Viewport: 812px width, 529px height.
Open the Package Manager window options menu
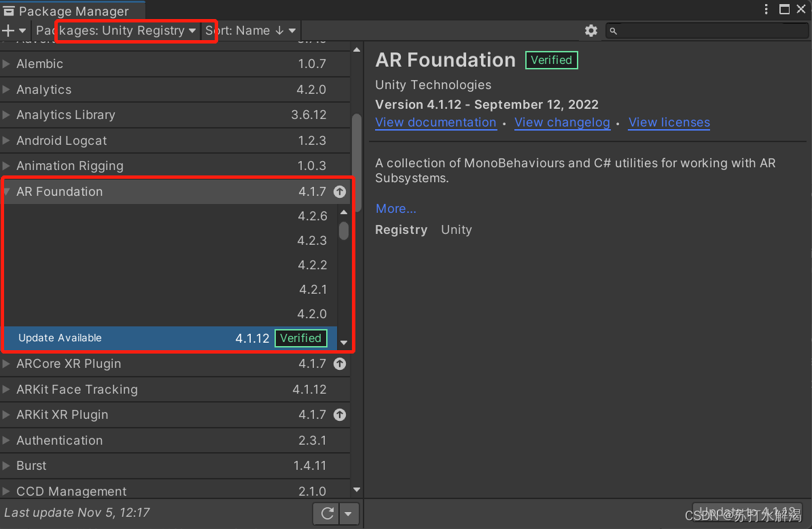pos(766,10)
